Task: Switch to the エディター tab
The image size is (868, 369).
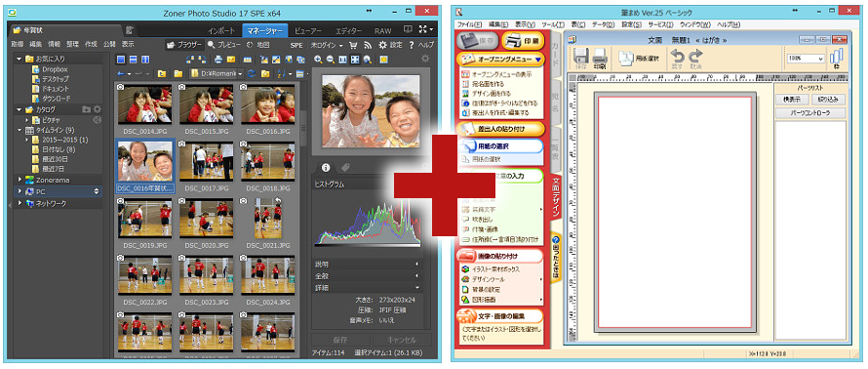Action: 349,30
